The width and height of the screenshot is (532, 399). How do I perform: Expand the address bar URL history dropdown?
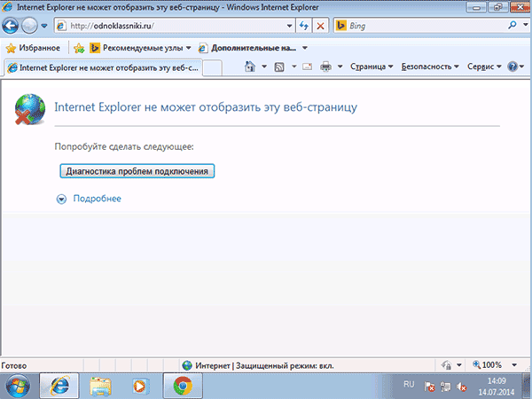[289, 26]
